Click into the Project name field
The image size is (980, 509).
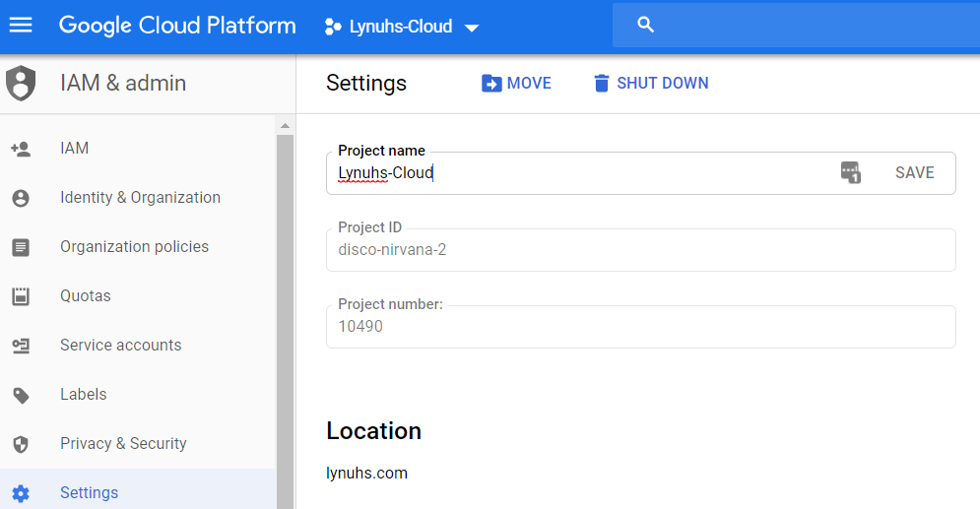(581, 173)
